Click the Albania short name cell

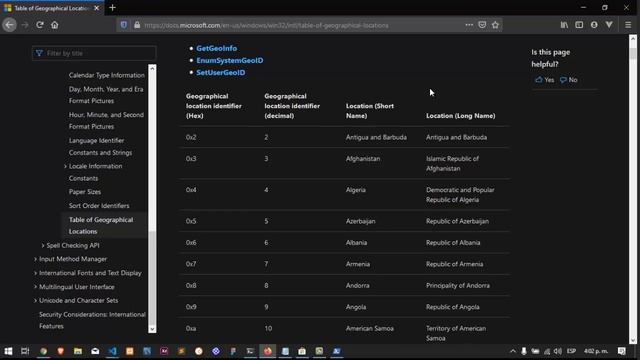pos(356,242)
